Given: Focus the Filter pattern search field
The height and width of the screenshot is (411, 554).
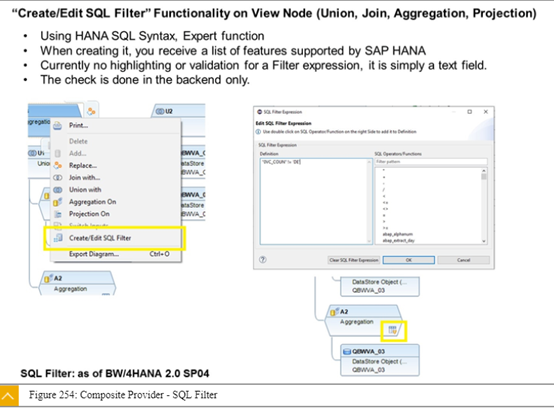Looking at the screenshot, I should pyautogui.click(x=431, y=162).
